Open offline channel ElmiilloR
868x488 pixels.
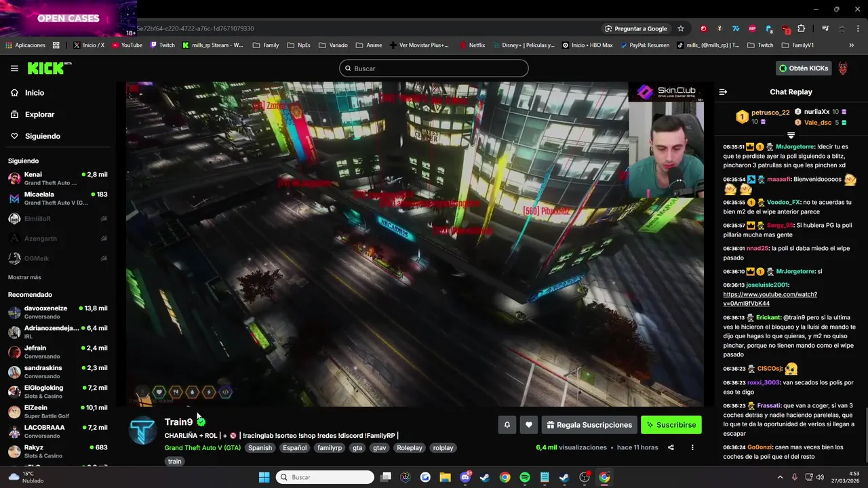click(x=58, y=219)
